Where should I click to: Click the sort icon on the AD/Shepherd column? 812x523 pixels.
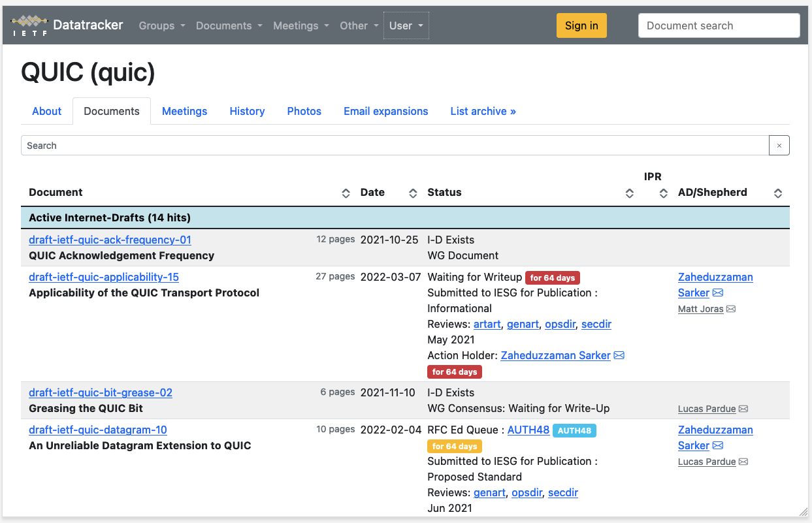[777, 193]
